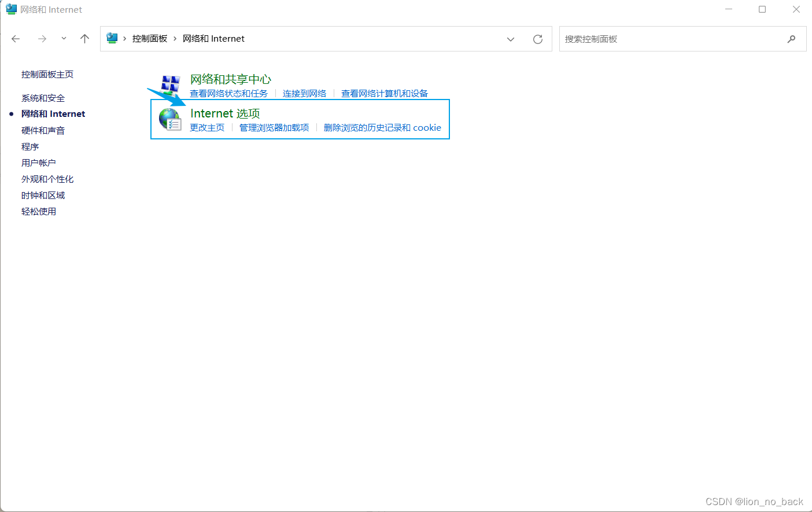Go up one level with up arrow
Image resolution: width=812 pixels, height=512 pixels.
tap(84, 39)
